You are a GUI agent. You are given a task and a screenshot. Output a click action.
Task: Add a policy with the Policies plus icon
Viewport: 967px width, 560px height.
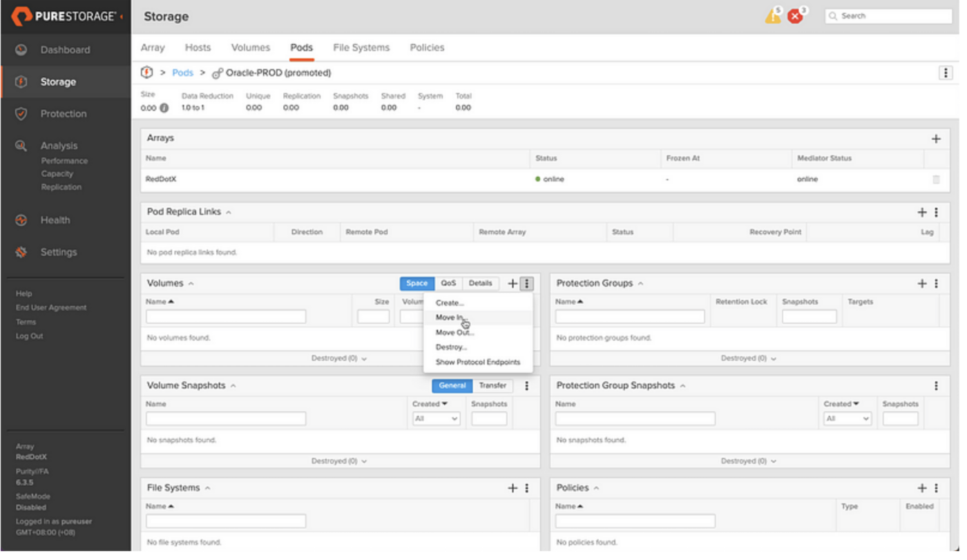click(921, 488)
